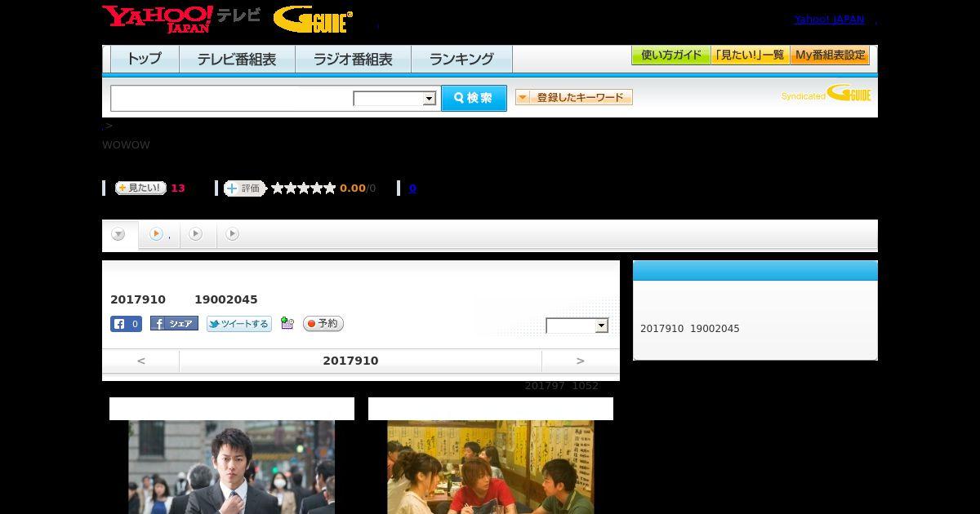Click the Facebook like count button
This screenshot has width=980, height=514.
click(127, 324)
